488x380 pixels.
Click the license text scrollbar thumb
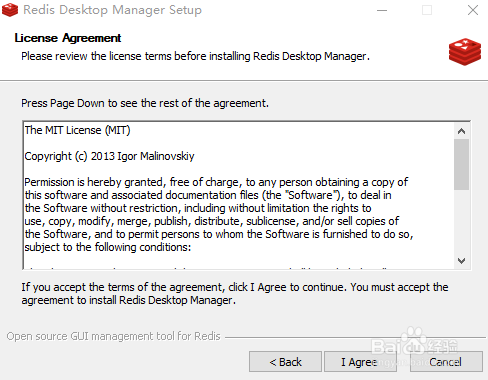pos(461,165)
